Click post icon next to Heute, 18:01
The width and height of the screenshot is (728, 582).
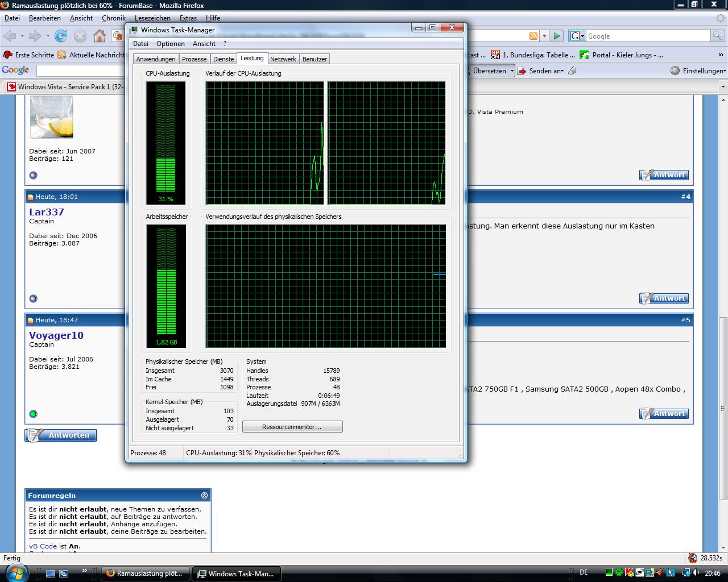point(31,197)
